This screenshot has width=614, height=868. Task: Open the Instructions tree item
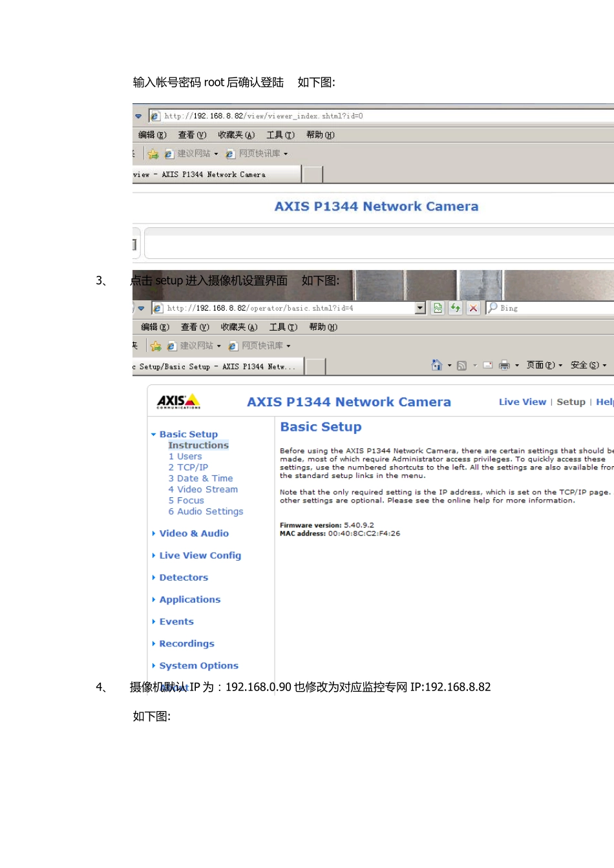(198, 446)
